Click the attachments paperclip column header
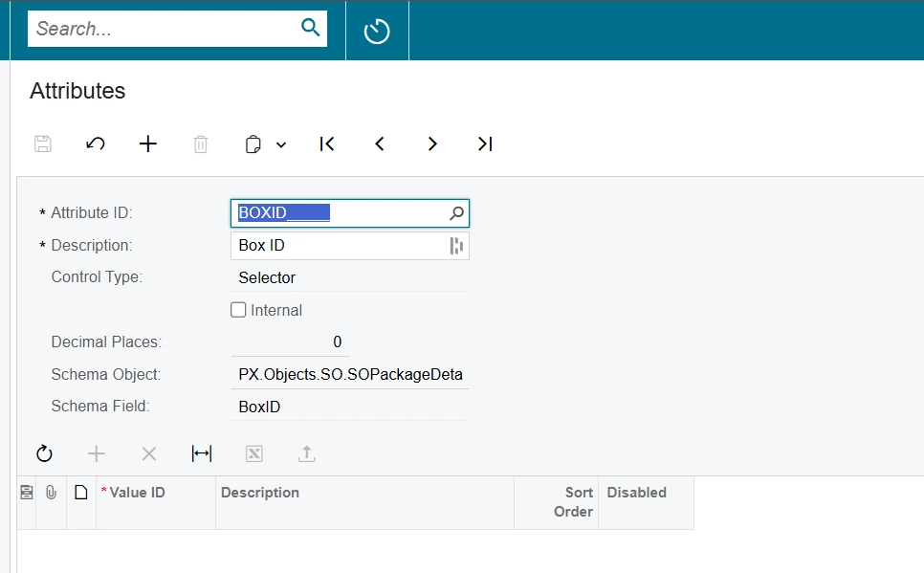Image resolution: width=924 pixels, height=573 pixels. [x=52, y=493]
